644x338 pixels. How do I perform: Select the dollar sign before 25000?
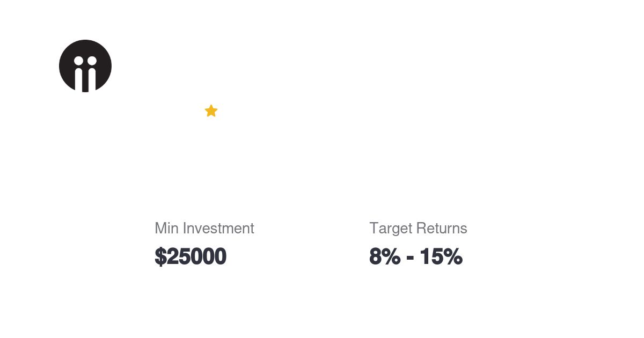(x=160, y=256)
